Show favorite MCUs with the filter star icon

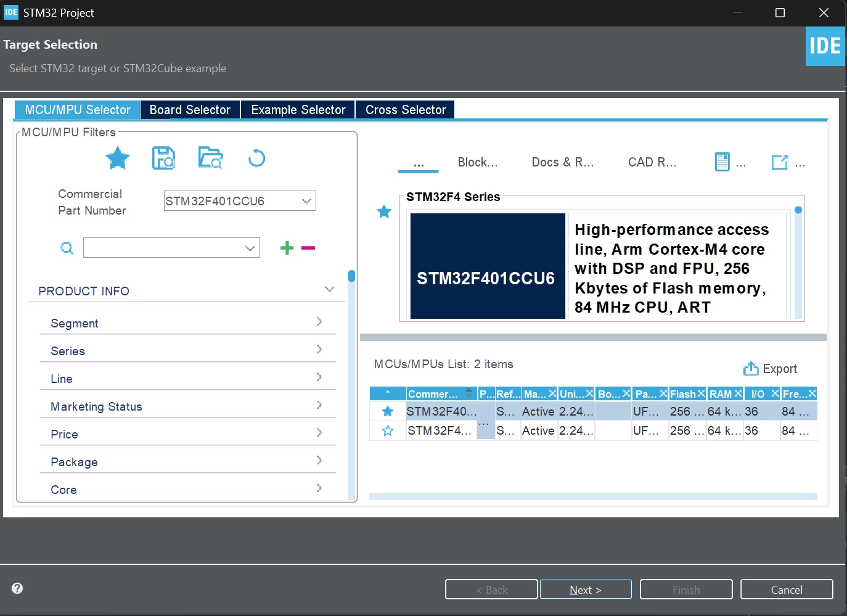pyautogui.click(x=118, y=158)
